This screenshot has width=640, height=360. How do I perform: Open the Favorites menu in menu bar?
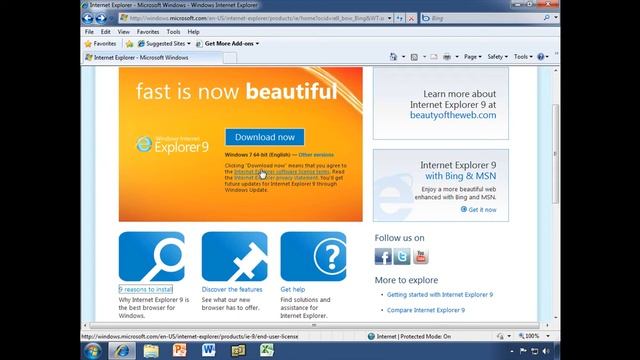point(148,32)
